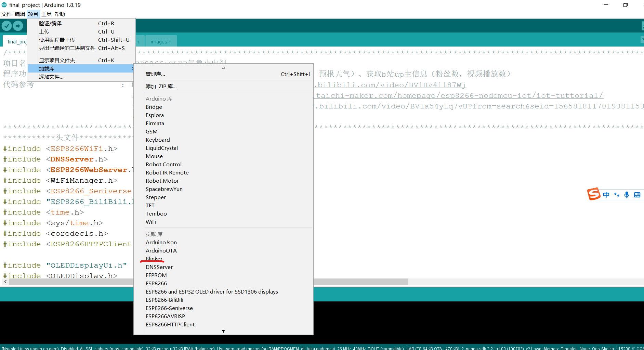Click the Sogou input method S logo
The height and width of the screenshot is (350, 644).
(594, 194)
